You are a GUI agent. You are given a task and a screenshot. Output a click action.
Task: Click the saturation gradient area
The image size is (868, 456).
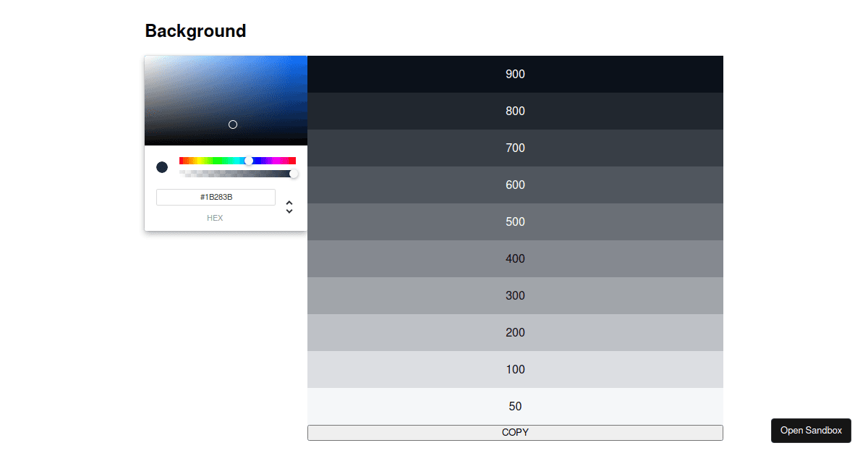pos(226,101)
